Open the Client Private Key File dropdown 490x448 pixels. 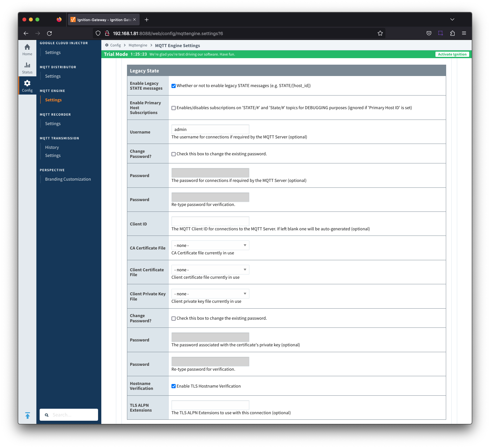pyautogui.click(x=210, y=294)
